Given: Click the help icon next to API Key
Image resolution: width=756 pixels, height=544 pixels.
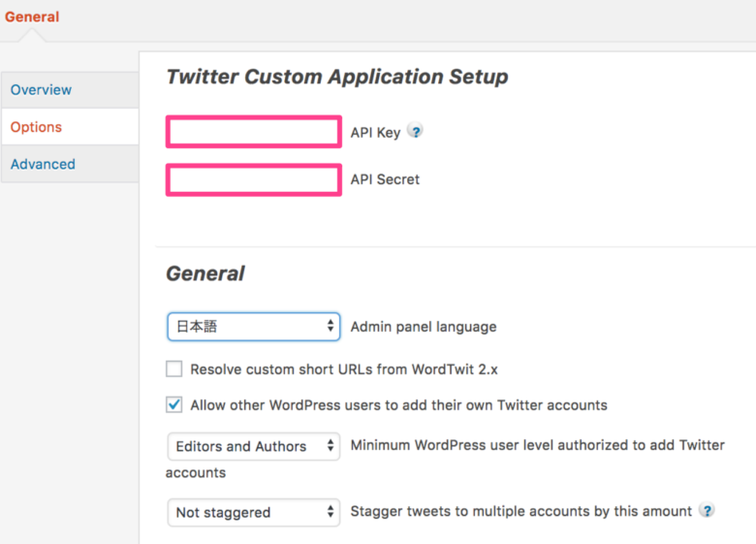Looking at the screenshot, I should click(415, 131).
